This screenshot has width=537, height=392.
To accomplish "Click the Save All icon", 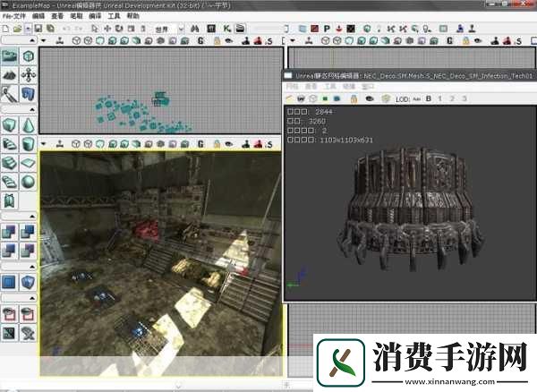I will tap(50, 29).
